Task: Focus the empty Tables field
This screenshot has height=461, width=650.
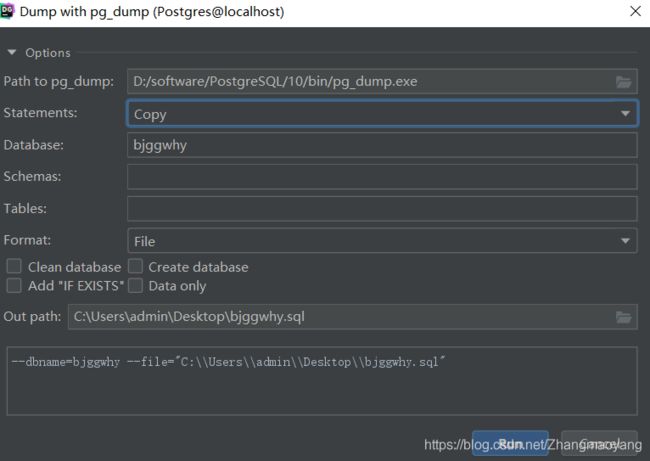Action: tap(382, 209)
